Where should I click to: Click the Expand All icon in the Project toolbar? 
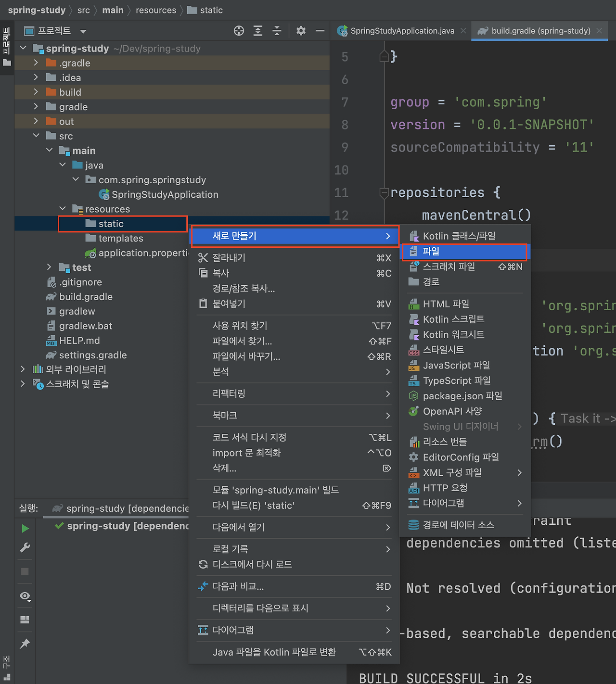257,30
